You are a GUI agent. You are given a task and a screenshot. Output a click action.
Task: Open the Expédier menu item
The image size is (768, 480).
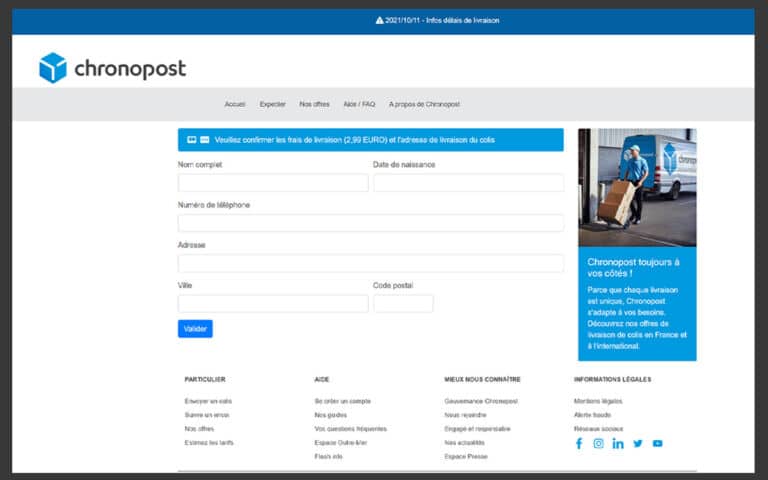click(272, 104)
